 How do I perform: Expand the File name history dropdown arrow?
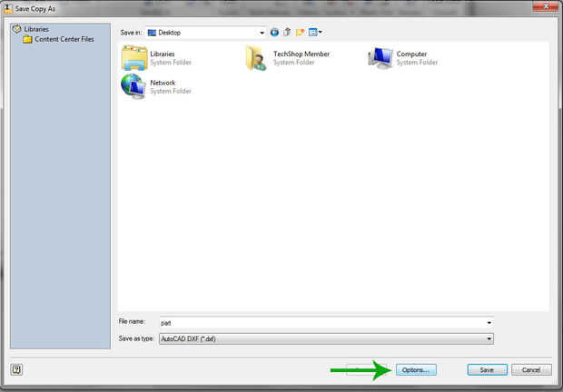489,323
